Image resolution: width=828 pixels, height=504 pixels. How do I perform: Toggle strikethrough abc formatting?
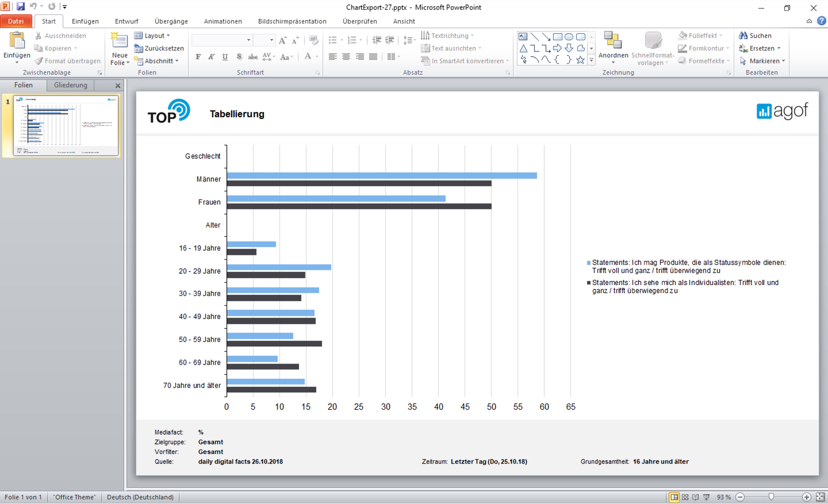253,57
